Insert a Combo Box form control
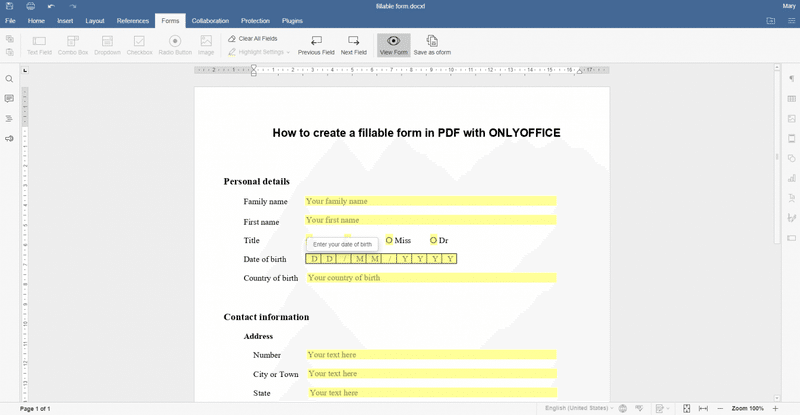Screen dimensions: 800x415 [73, 45]
